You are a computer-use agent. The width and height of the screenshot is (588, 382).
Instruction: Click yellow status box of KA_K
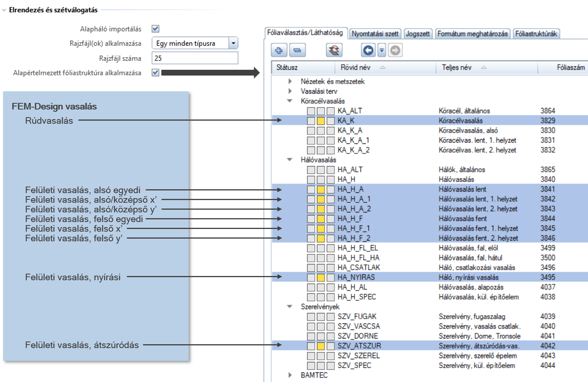click(321, 121)
